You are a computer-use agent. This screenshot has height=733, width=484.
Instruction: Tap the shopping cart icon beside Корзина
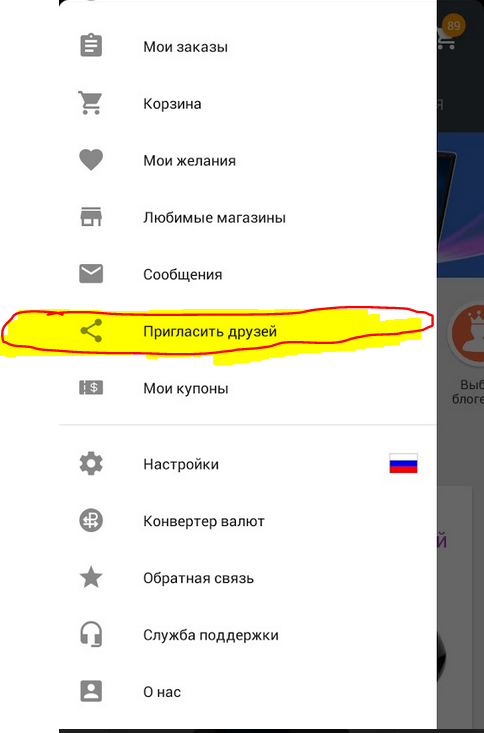90,102
